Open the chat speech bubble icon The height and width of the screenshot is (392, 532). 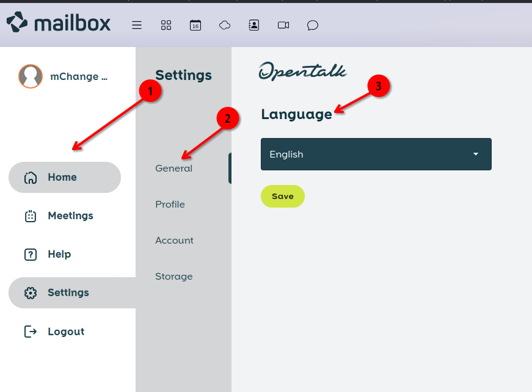pyautogui.click(x=313, y=25)
